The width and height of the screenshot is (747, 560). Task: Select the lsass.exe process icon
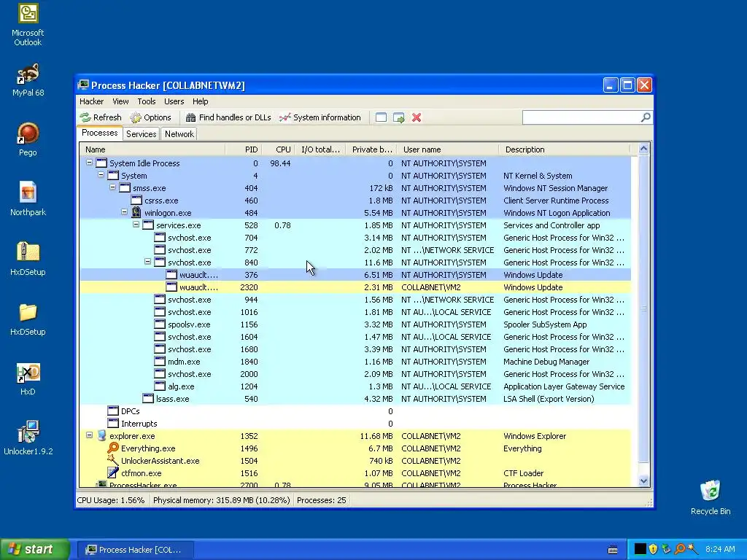pos(148,398)
